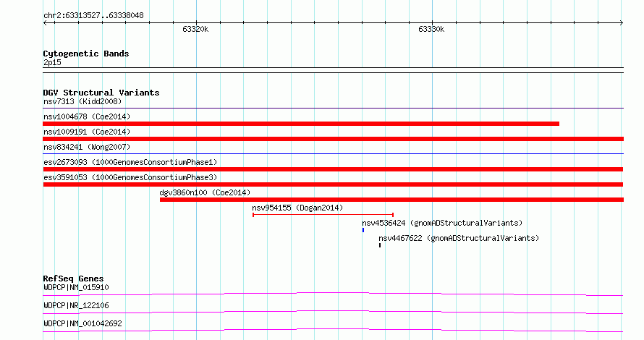The height and width of the screenshot is (340, 644).
Task: Click the magenta WDPCP|NM_015910 transcript line
Action: 333,294
